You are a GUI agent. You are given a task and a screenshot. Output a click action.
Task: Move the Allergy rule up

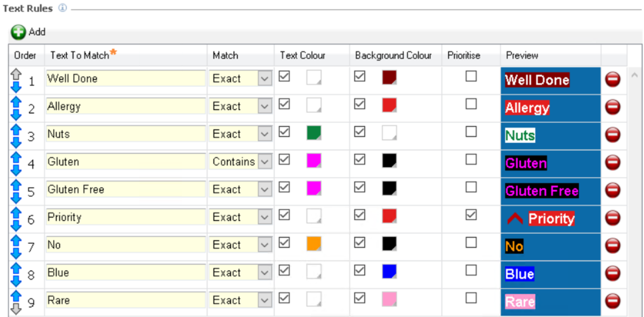(16, 102)
